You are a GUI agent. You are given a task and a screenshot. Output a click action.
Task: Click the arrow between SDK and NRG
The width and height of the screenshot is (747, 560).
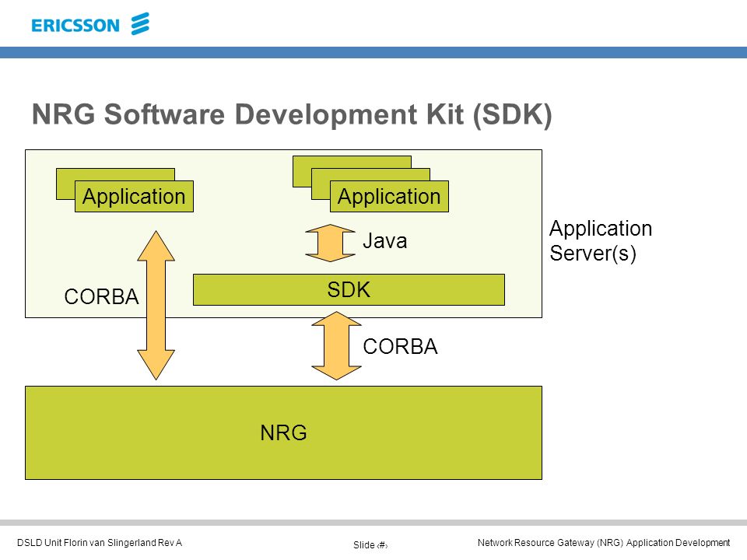[x=336, y=345]
